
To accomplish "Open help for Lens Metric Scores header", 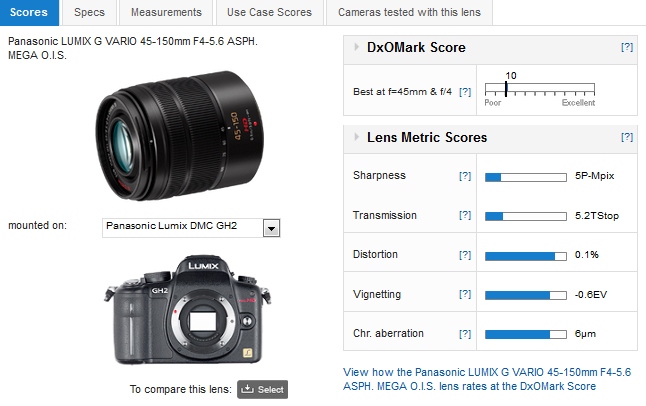I will click(627, 137).
